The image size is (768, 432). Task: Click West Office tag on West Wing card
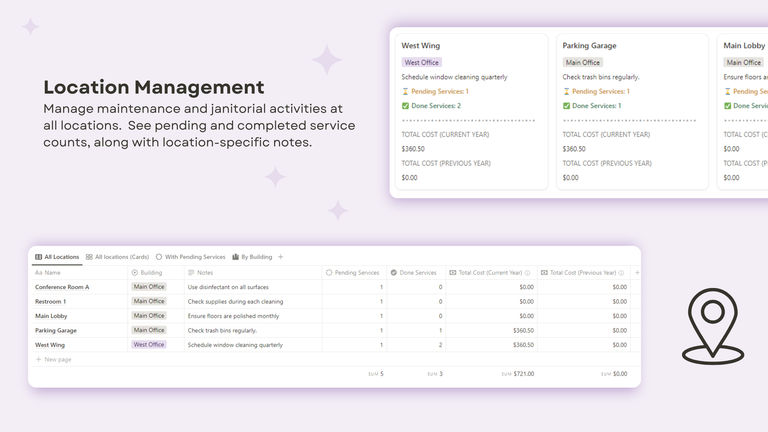[x=422, y=62]
